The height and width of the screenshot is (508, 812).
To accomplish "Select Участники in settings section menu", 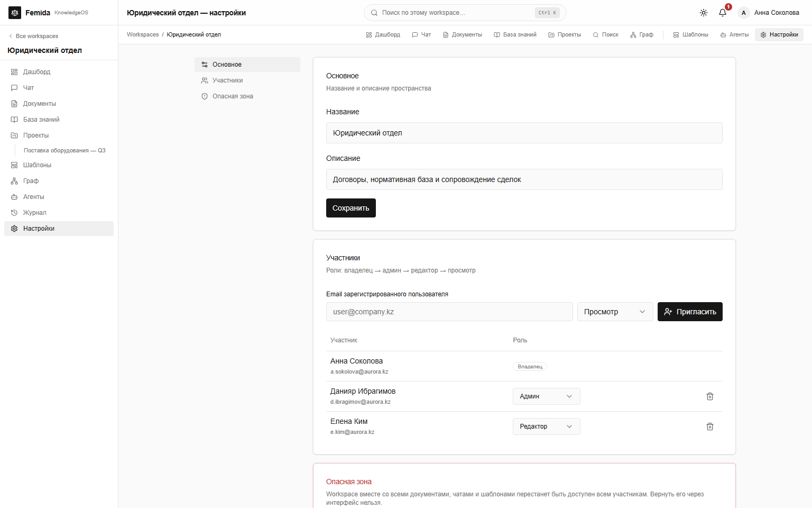I will (247, 80).
